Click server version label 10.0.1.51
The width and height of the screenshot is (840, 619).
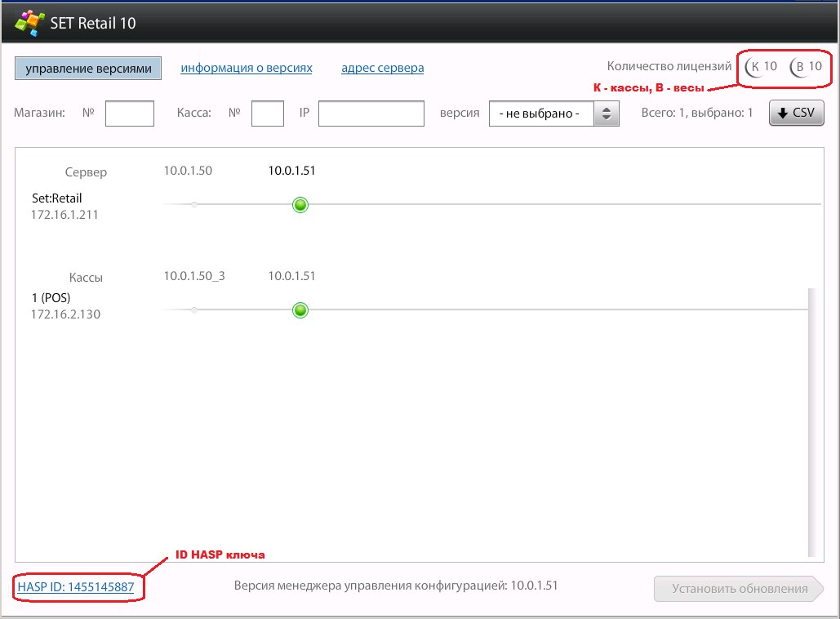point(292,171)
